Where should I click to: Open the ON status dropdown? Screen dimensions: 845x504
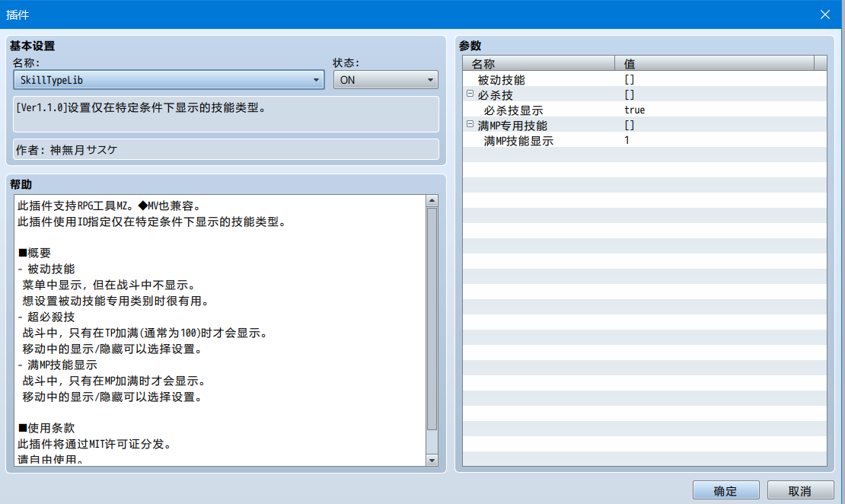(x=385, y=80)
